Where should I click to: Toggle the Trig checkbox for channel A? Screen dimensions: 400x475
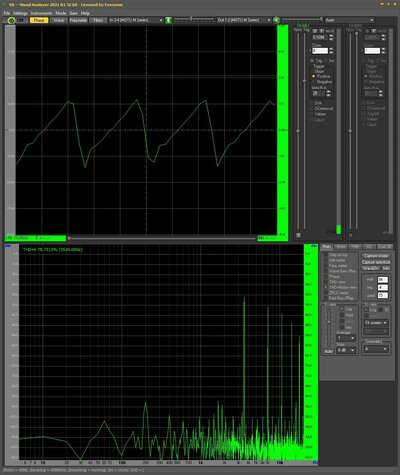(312, 61)
